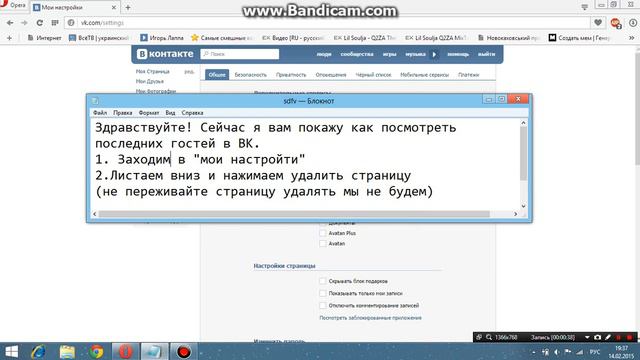Select the Общее settings tab
This screenshot has width=640, height=360.
pyautogui.click(x=217, y=75)
